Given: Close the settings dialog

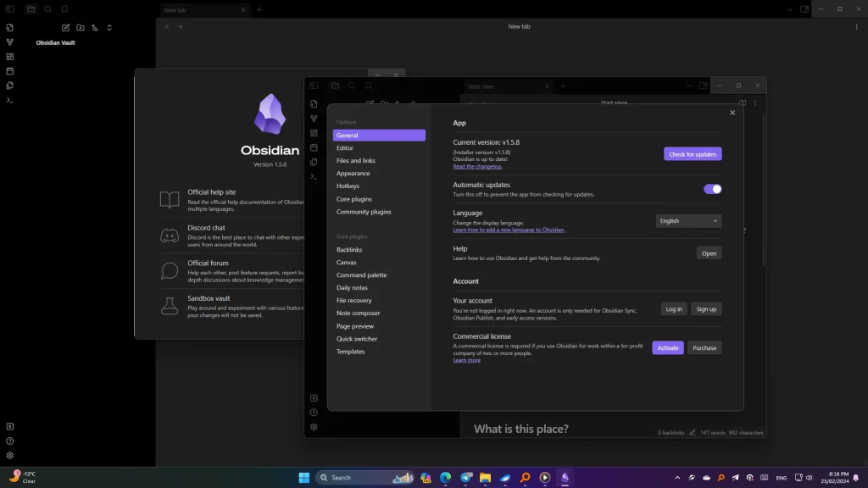Looking at the screenshot, I should [x=732, y=113].
